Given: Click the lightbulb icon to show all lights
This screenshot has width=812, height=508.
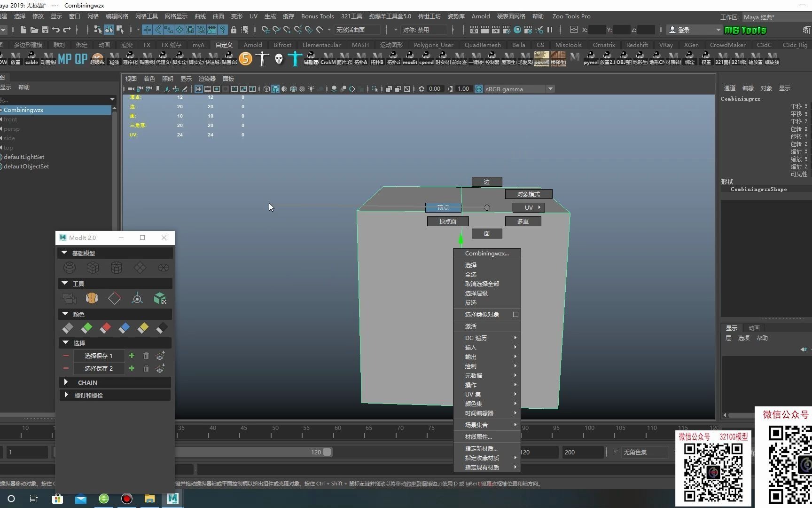Looking at the screenshot, I should 311,88.
